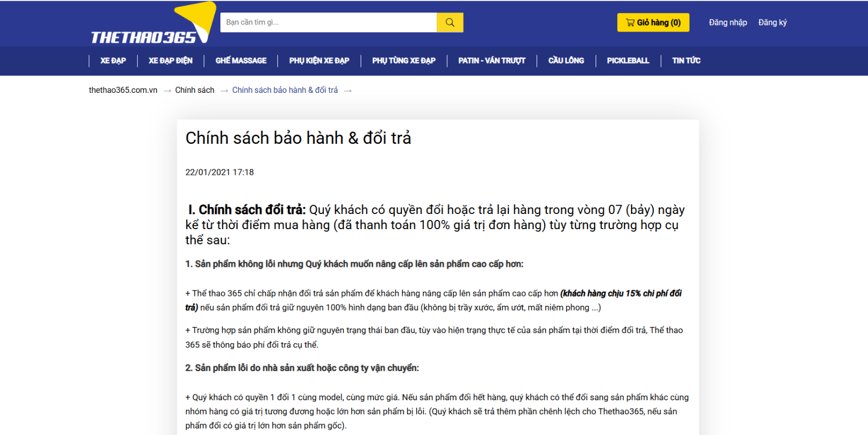This screenshot has height=435, width=868.
Task: Click the Chính sách breadcrumb link
Action: [195, 90]
